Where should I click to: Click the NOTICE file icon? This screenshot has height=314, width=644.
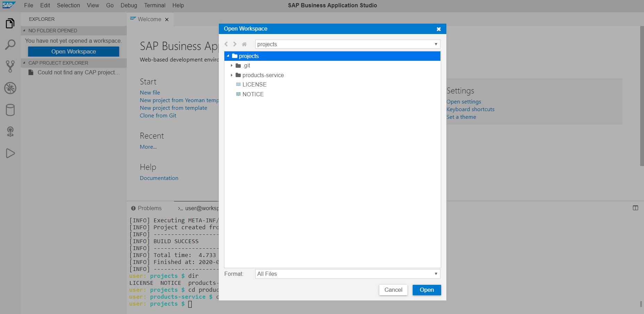pyautogui.click(x=238, y=94)
